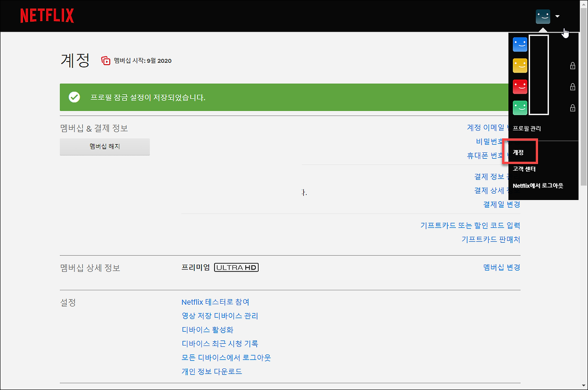The width and height of the screenshot is (588, 390).
Task: Click the 멤버십 변경 link
Action: pyautogui.click(x=502, y=267)
